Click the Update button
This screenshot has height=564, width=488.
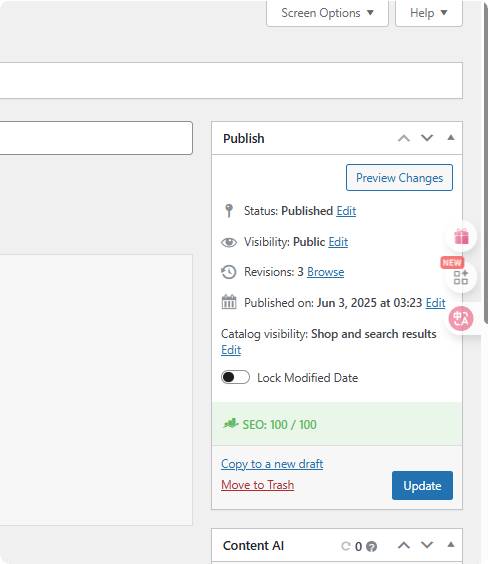point(422,486)
